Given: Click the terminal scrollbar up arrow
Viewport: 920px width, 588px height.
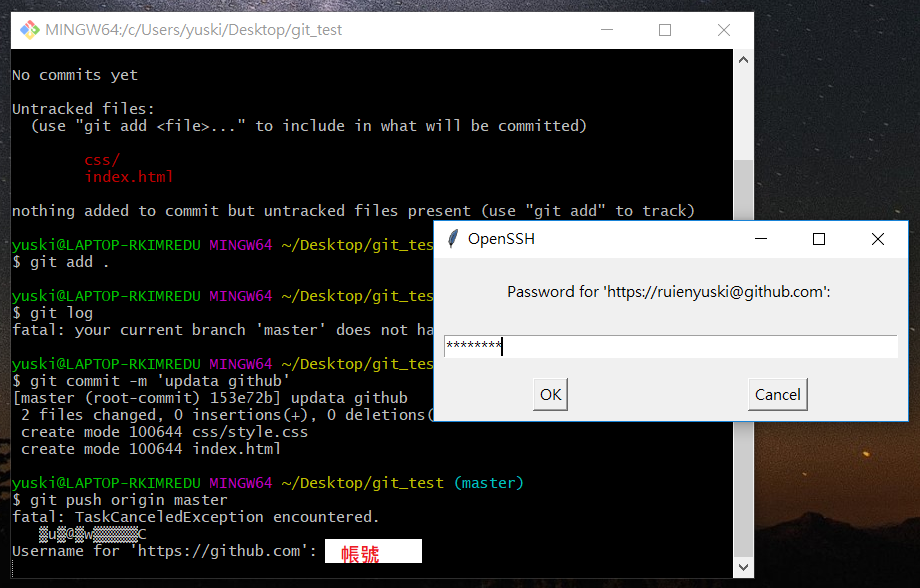Looking at the screenshot, I should (x=743, y=60).
